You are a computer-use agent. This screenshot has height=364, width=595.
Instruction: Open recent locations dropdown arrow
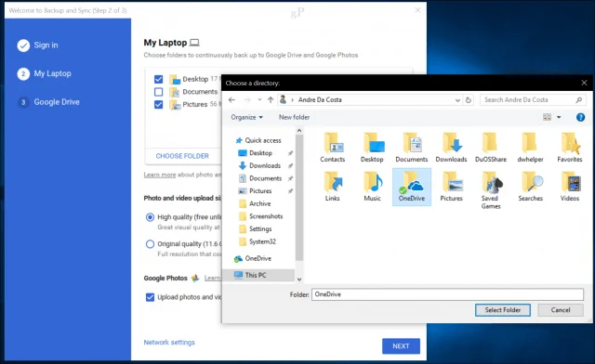coord(259,100)
